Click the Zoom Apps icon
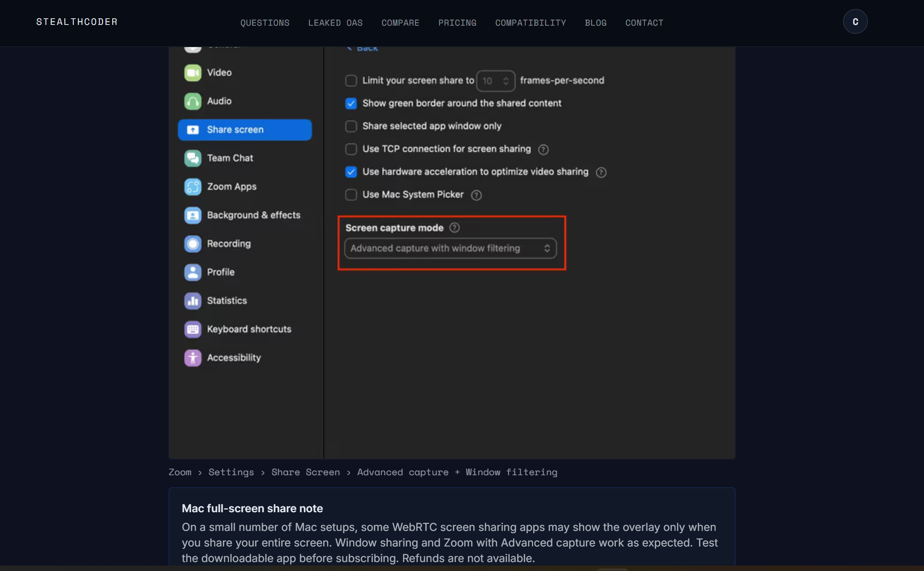This screenshot has height=571, width=924. tap(193, 187)
